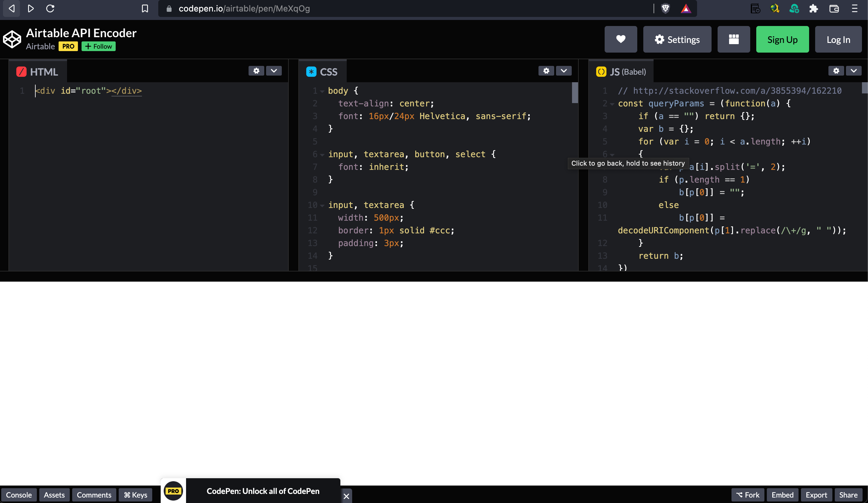The height and width of the screenshot is (503, 868).
Task: Click the teal extension icon in toolbar
Action: 794,9
